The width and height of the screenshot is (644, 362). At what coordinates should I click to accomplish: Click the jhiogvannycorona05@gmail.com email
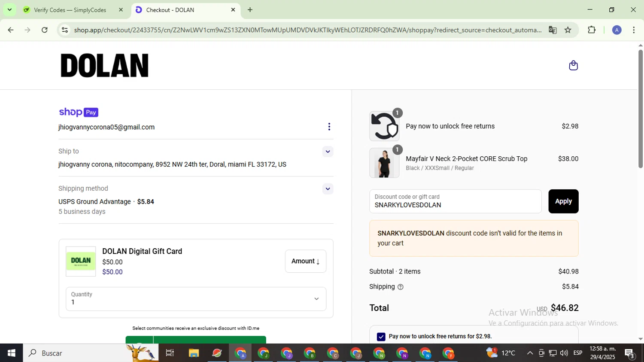(106, 127)
